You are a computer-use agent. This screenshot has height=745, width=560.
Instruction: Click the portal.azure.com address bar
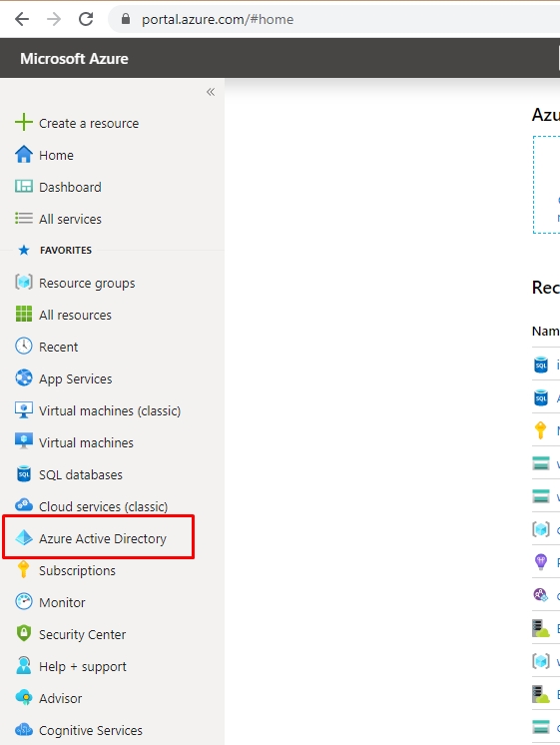click(334, 19)
